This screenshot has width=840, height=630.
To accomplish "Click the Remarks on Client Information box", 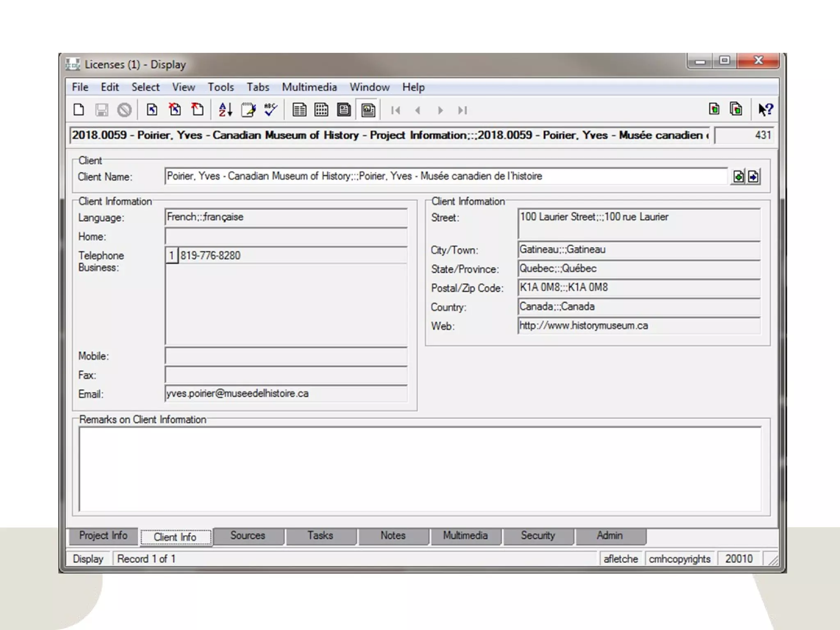I will tap(420, 469).
